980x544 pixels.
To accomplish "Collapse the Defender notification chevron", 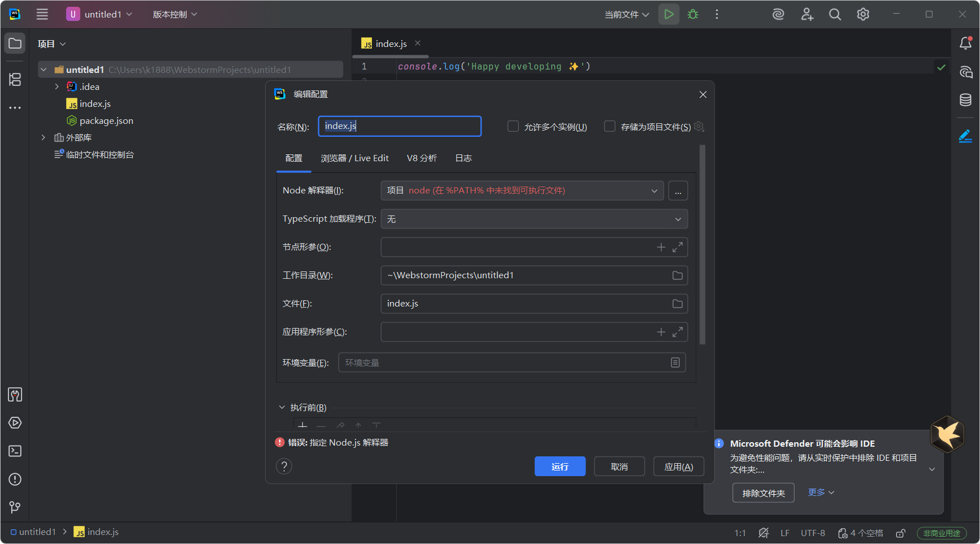I will point(932,469).
